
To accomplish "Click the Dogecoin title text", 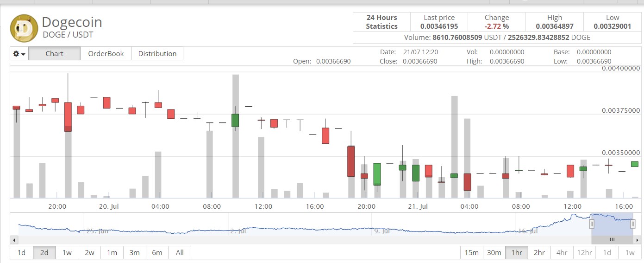I will 72,22.
